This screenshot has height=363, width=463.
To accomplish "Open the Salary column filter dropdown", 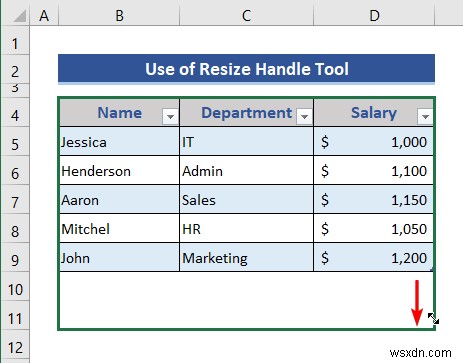I will click(425, 117).
